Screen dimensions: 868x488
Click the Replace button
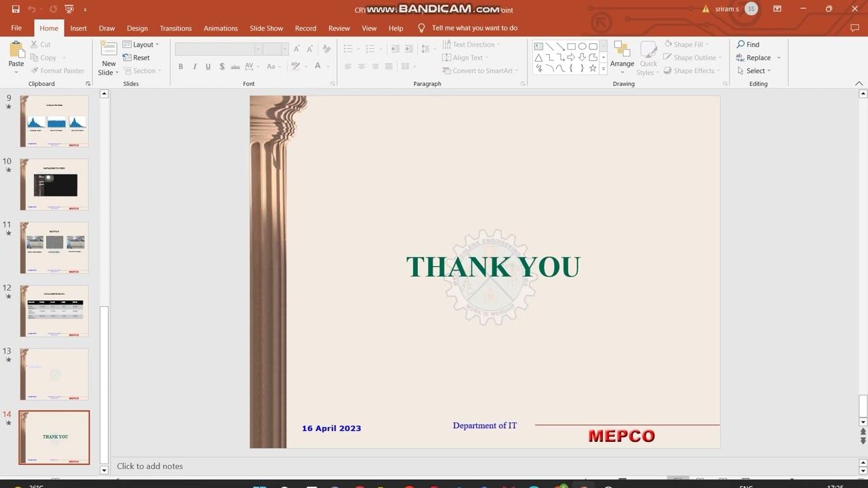758,58
